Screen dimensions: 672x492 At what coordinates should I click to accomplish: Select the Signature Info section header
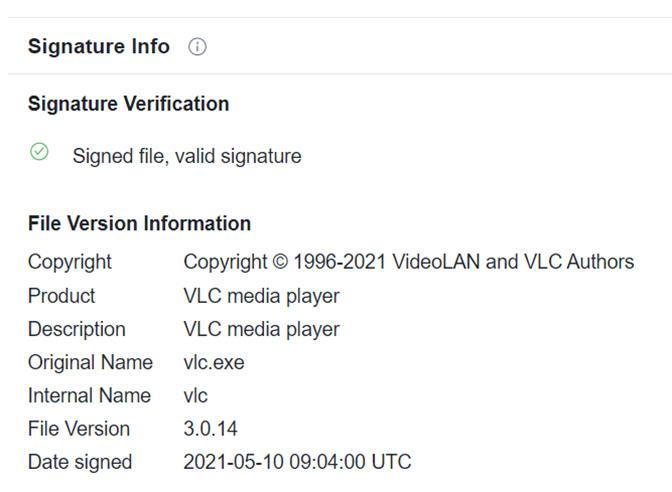pyautogui.click(x=99, y=47)
